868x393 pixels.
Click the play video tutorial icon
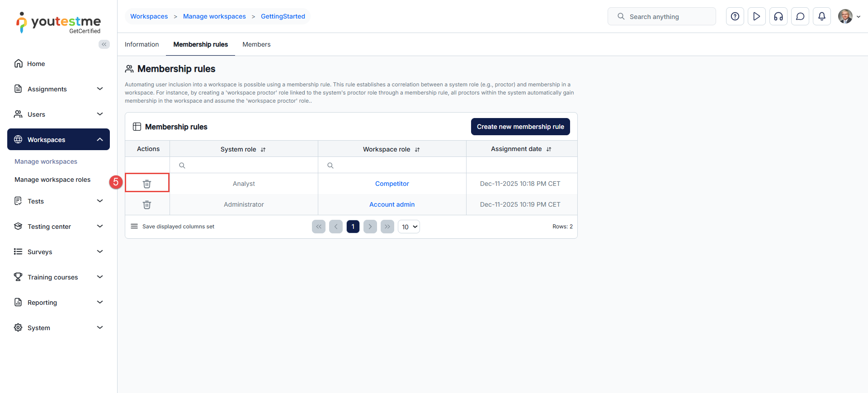pos(756,17)
